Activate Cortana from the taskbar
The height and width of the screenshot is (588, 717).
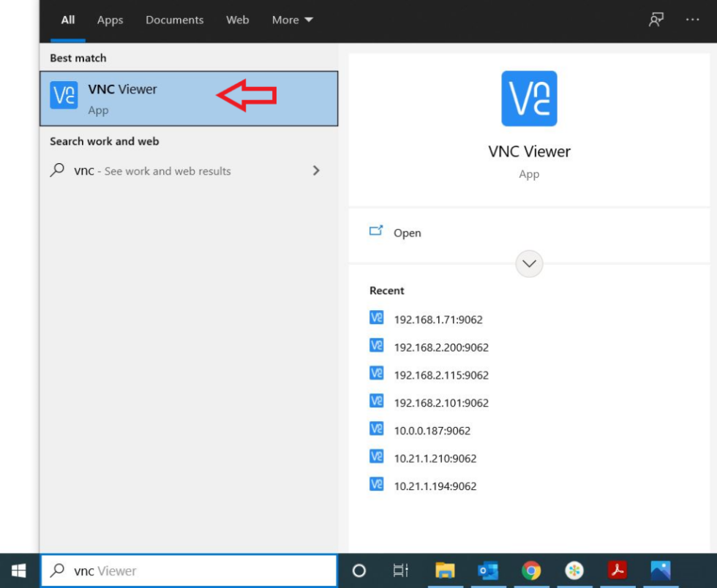coord(359,570)
